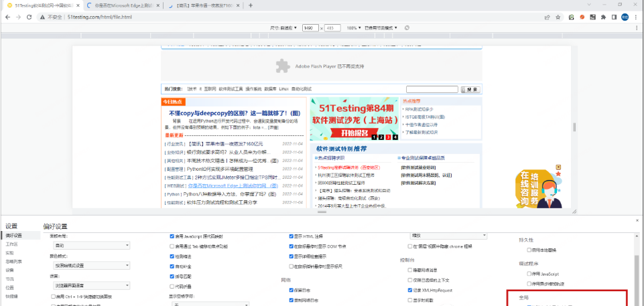The width and height of the screenshot is (644, 306).
Task: Open the throttling mode dropdown
Action: pyautogui.click(x=381, y=28)
